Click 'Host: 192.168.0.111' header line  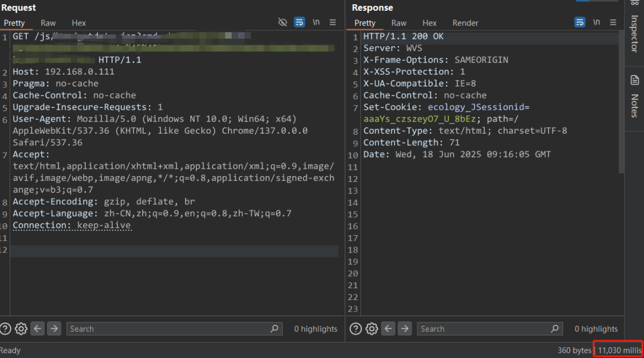[x=63, y=72]
